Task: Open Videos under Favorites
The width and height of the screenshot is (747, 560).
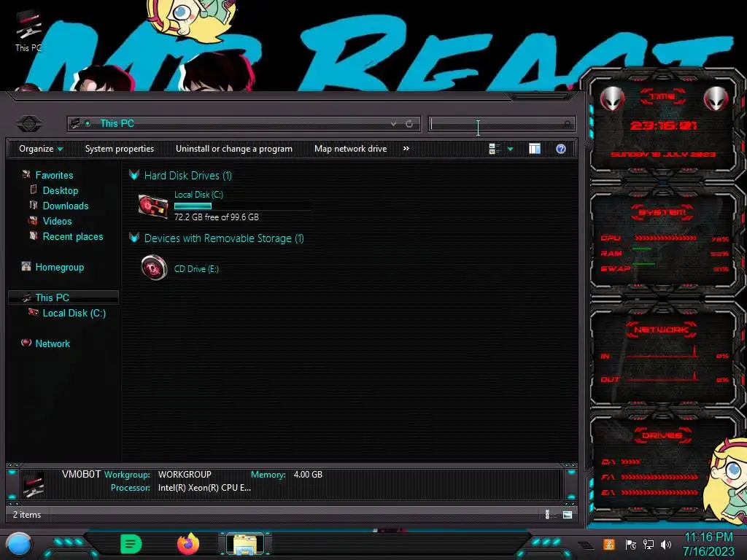Action: coord(57,221)
